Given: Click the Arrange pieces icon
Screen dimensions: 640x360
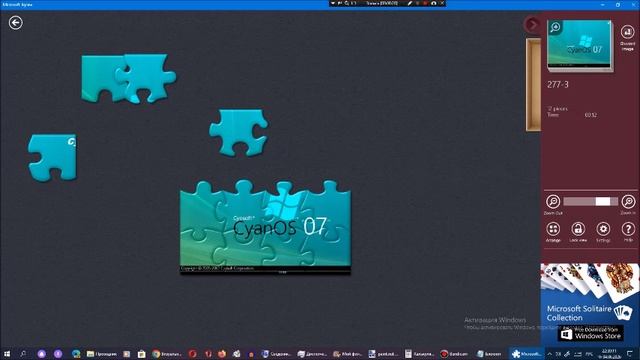Looking at the screenshot, I should (x=553, y=229).
